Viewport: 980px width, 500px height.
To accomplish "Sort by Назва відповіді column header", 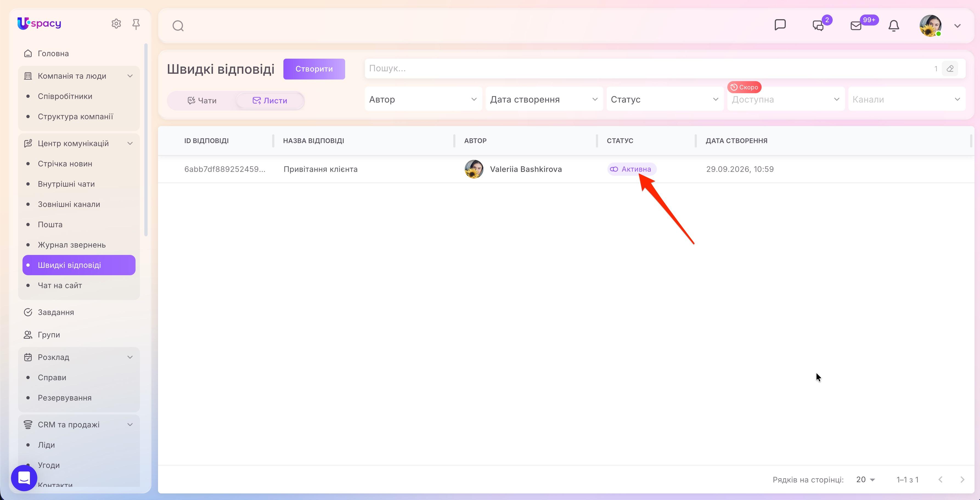I will click(314, 141).
